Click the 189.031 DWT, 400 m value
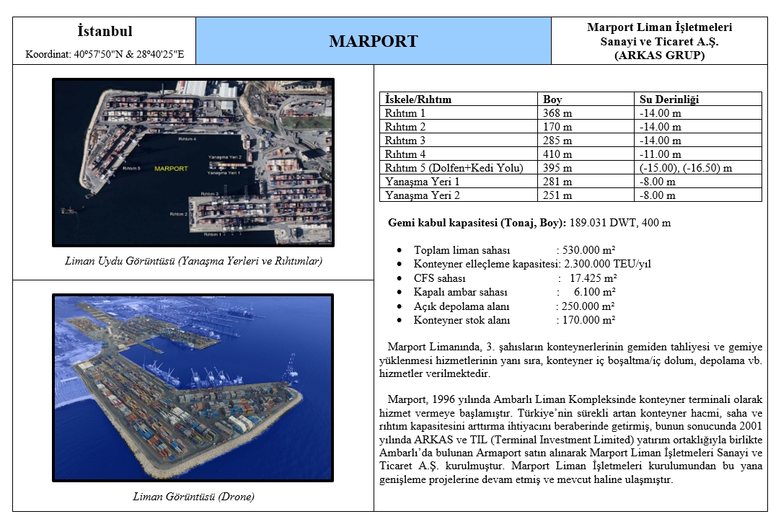Viewport: 781px width, 532px height. point(620,223)
